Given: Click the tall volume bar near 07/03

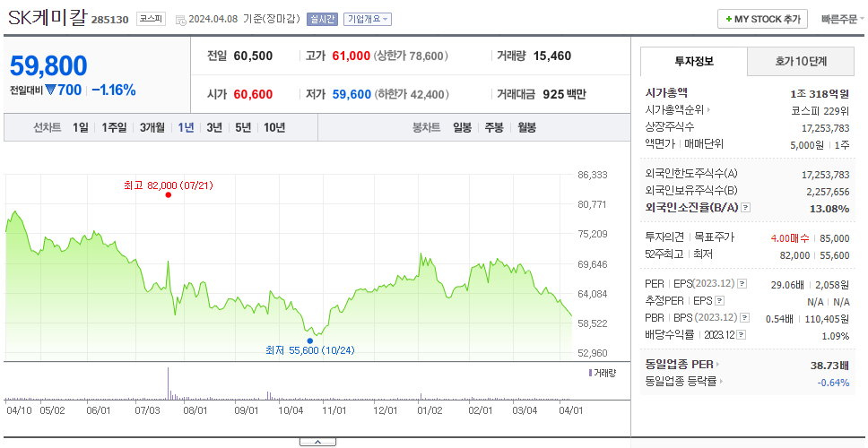Looking at the screenshot, I should [x=168, y=383].
